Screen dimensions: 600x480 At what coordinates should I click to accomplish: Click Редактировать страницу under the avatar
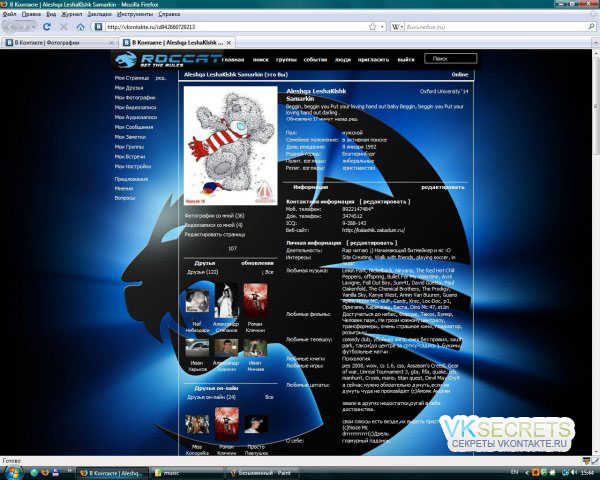(215, 234)
